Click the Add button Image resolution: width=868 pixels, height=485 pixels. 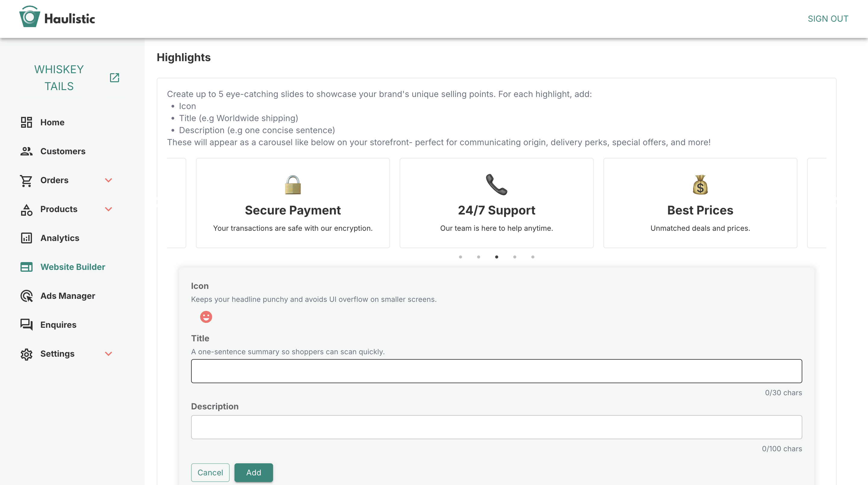(253, 473)
